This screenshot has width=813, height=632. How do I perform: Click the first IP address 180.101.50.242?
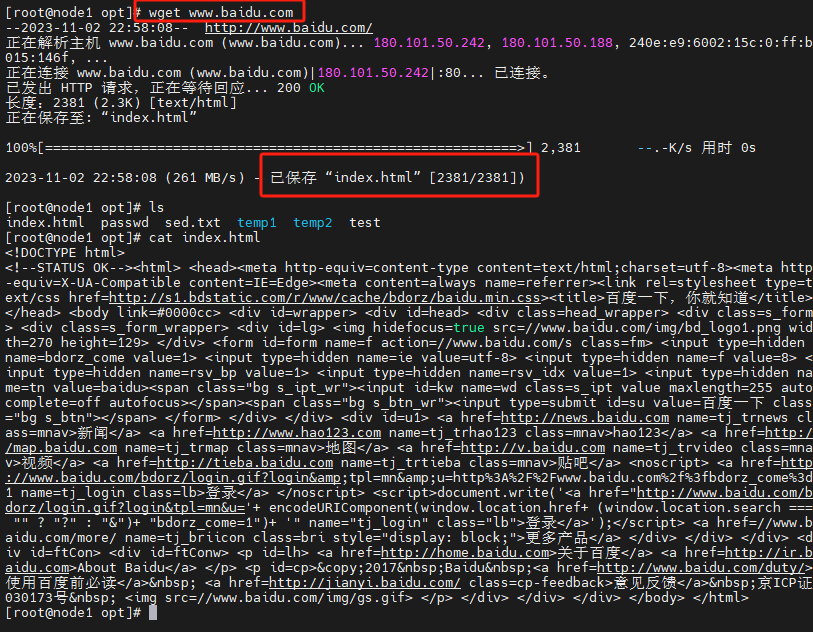coord(429,43)
